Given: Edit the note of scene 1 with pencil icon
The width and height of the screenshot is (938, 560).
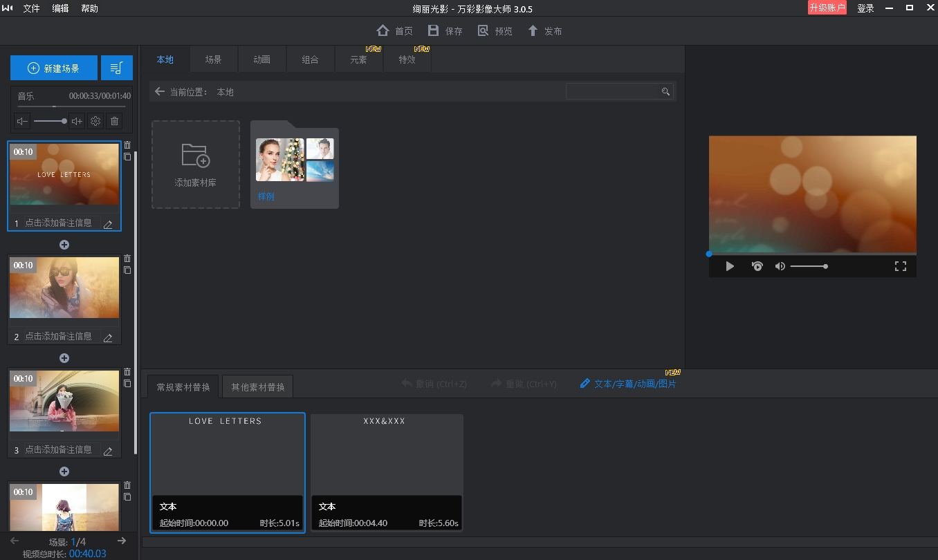Looking at the screenshot, I should (x=108, y=224).
